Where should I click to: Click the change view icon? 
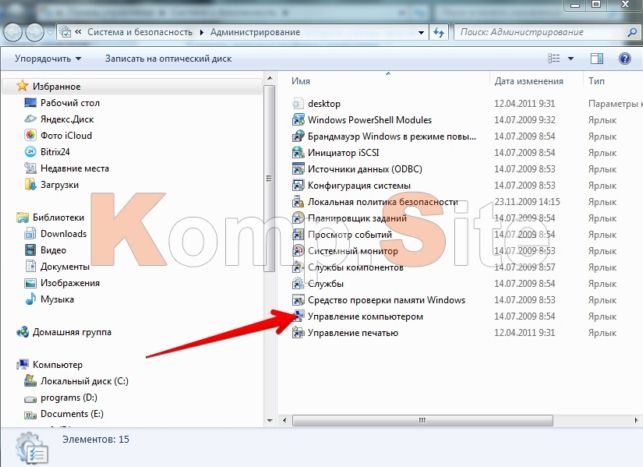pos(554,59)
